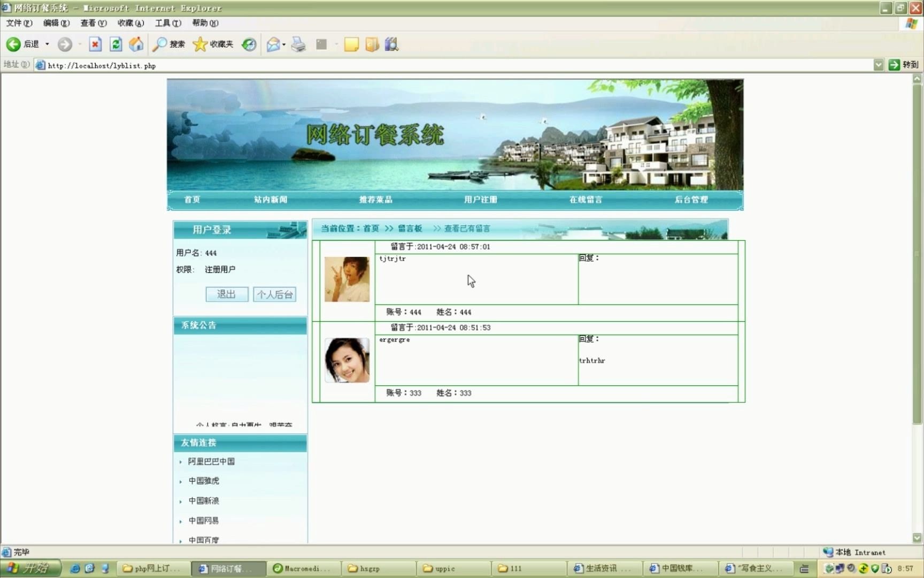Click message text tjtrjtr
The width and height of the screenshot is (924, 578).
click(392, 258)
